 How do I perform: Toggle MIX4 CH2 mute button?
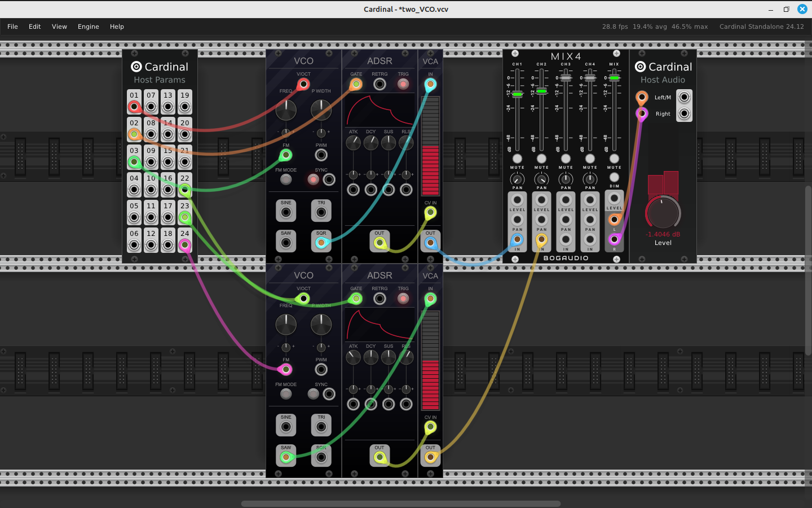click(x=541, y=159)
